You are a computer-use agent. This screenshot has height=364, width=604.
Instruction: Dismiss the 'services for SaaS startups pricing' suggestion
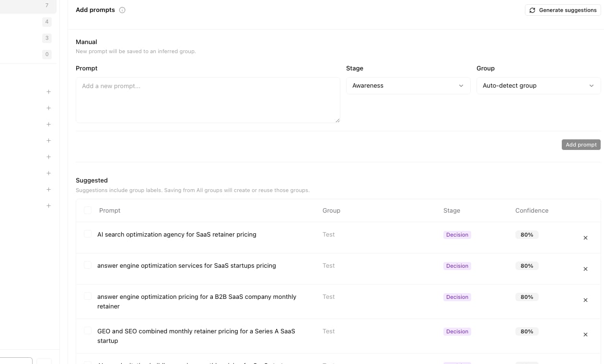[x=585, y=269]
